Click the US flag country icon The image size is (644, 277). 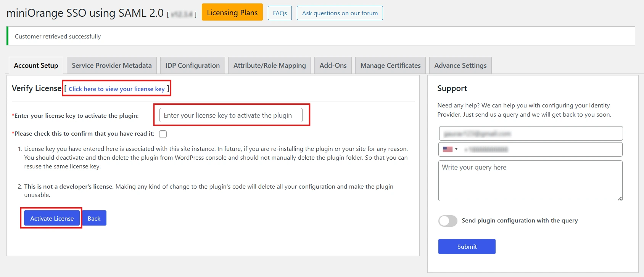pos(448,149)
